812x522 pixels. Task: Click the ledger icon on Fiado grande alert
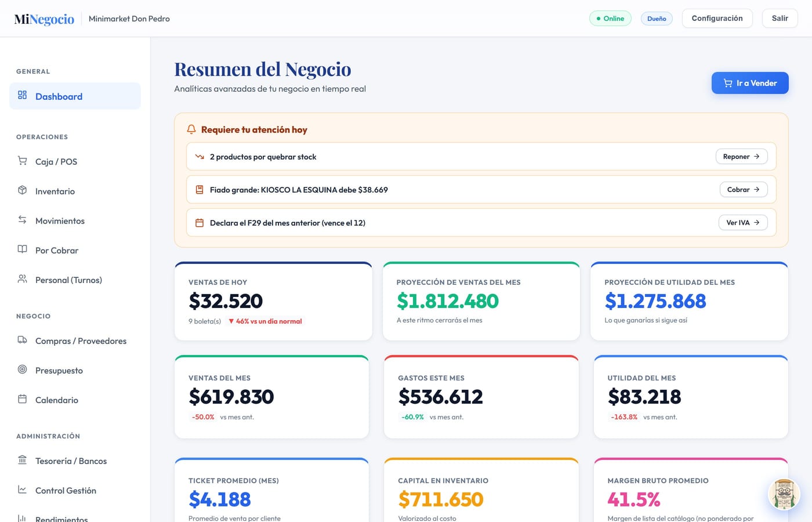[x=200, y=190]
